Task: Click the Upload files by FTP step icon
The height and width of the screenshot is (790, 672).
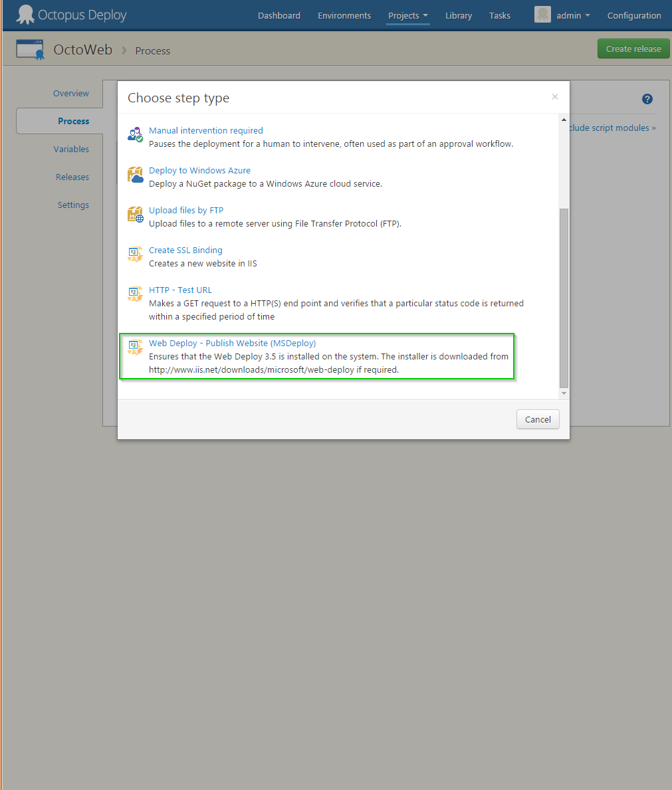Action: 134,215
